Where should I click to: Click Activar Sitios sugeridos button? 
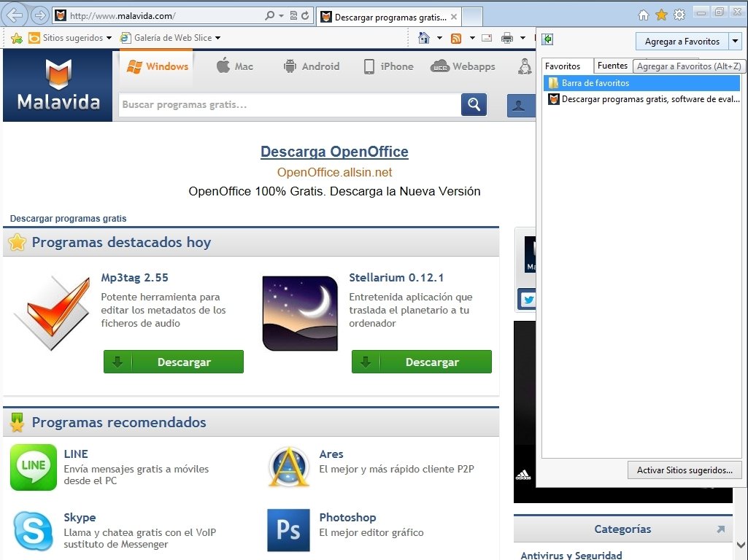coord(685,470)
